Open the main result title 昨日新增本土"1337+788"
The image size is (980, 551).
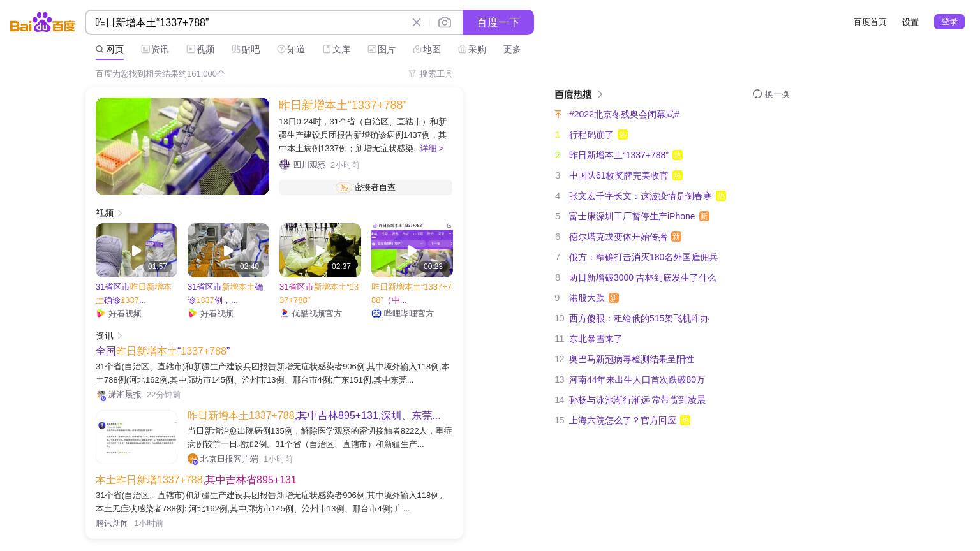[x=343, y=105]
